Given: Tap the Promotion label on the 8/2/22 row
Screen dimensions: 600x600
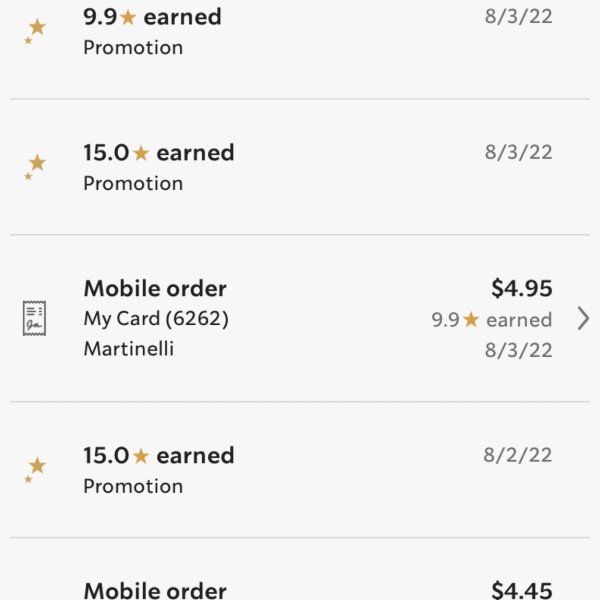Looking at the screenshot, I should pyautogui.click(x=133, y=486).
